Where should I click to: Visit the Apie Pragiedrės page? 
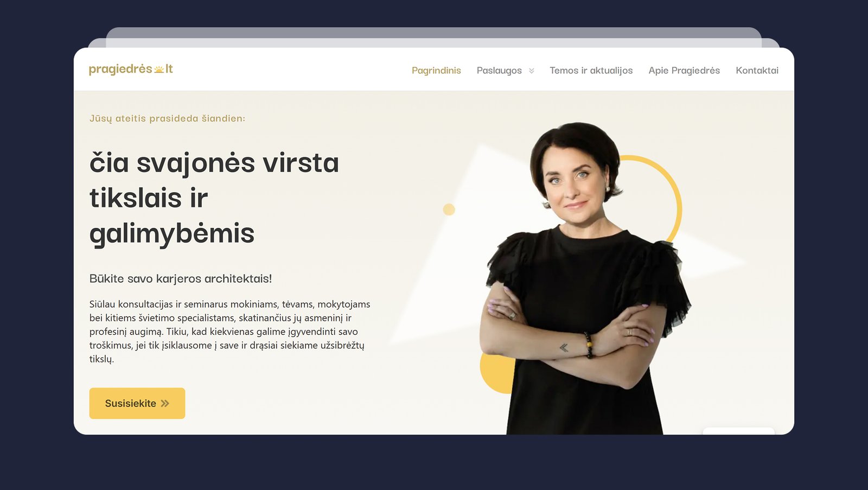[684, 71]
